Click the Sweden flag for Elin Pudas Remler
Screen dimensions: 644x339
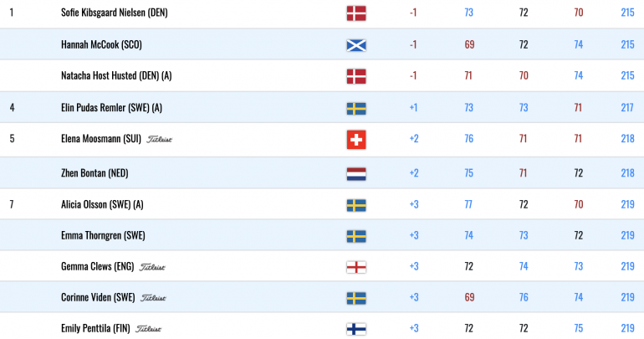(356, 109)
